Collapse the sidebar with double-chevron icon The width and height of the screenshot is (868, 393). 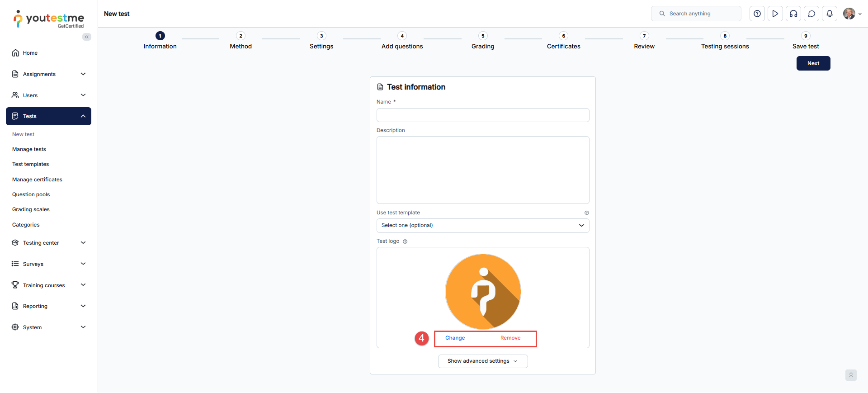pos(86,37)
